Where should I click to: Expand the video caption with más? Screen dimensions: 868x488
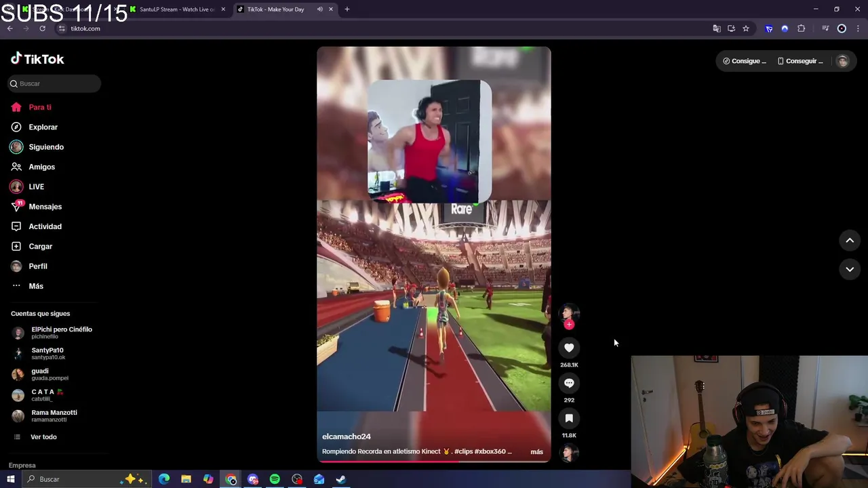point(536,451)
